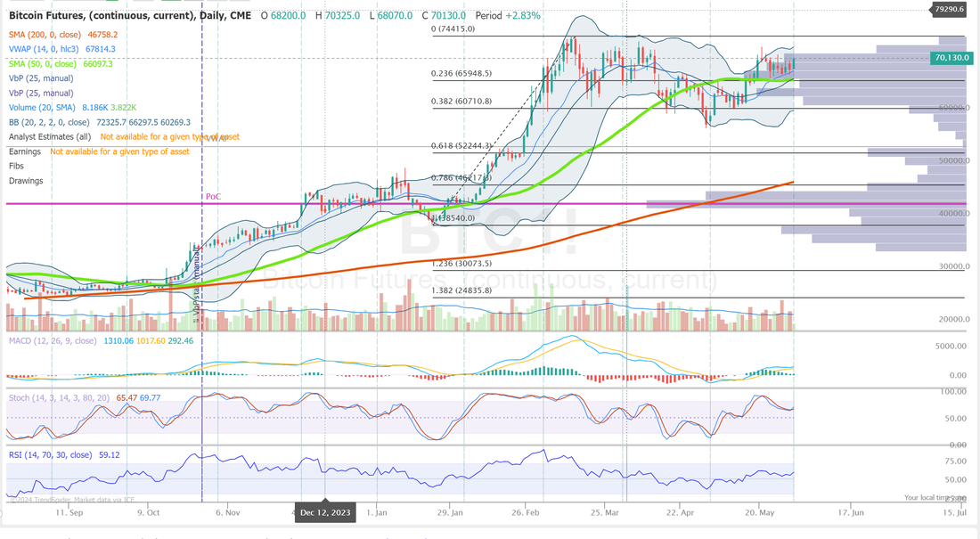Click the 11. Sep date on time axis

point(69,512)
